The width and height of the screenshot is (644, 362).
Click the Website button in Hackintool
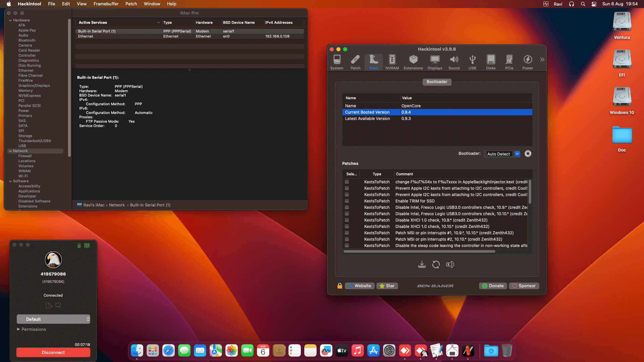tap(360, 286)
